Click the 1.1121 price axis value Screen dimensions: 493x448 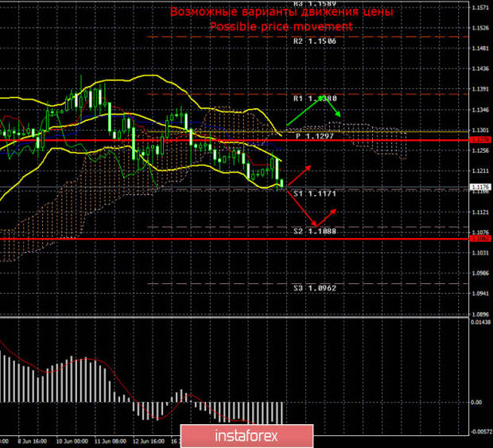[481, 212]
